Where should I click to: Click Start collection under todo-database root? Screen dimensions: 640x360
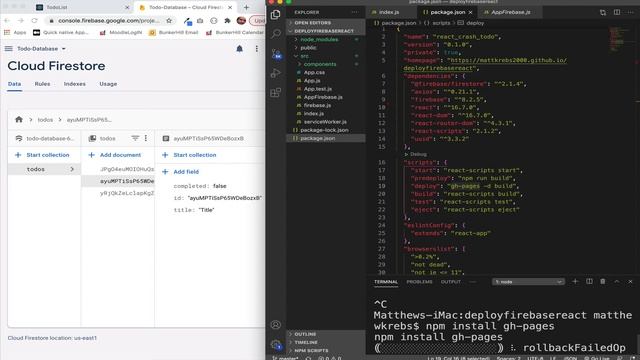[42, 155]
